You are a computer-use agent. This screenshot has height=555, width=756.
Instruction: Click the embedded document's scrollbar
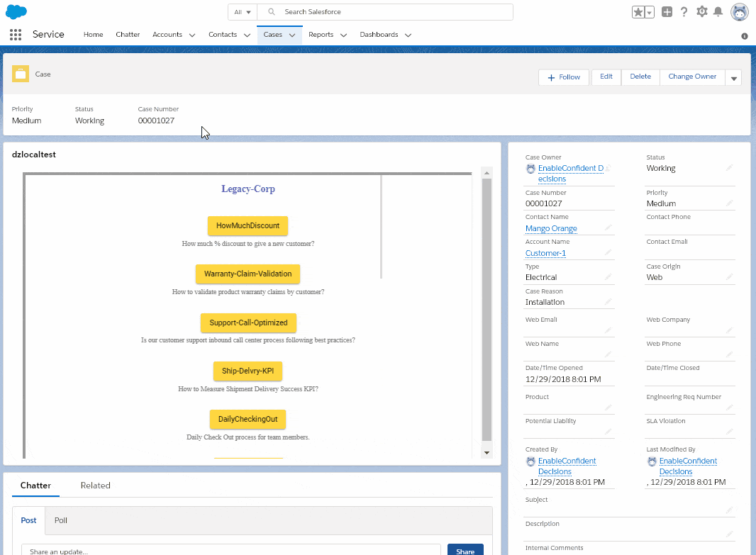[487, 312]
